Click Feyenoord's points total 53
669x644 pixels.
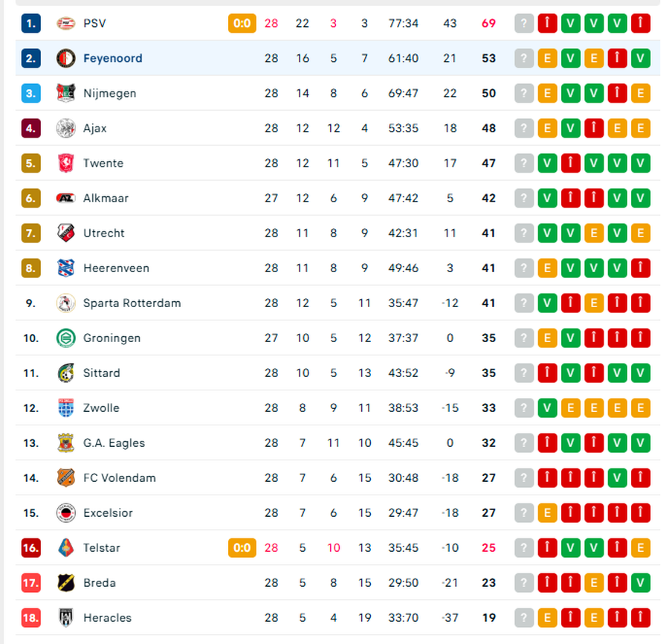point(488,58)
